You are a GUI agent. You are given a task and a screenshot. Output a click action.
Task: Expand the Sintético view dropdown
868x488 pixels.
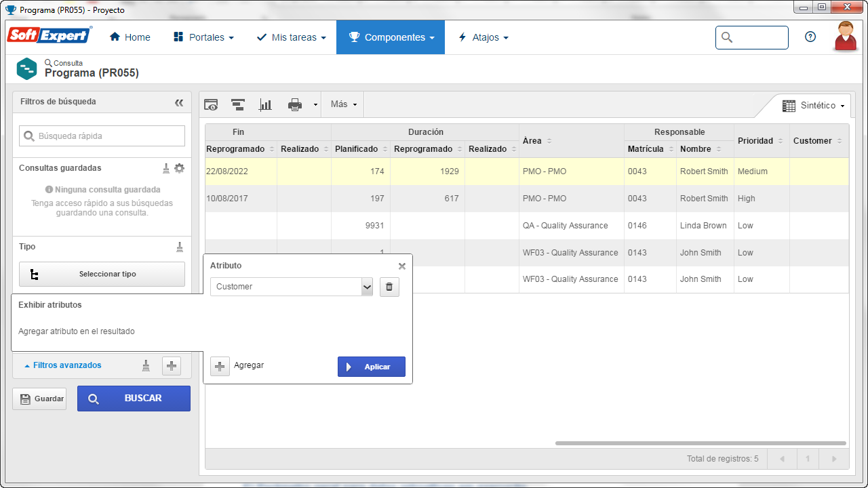pos(814,106)
